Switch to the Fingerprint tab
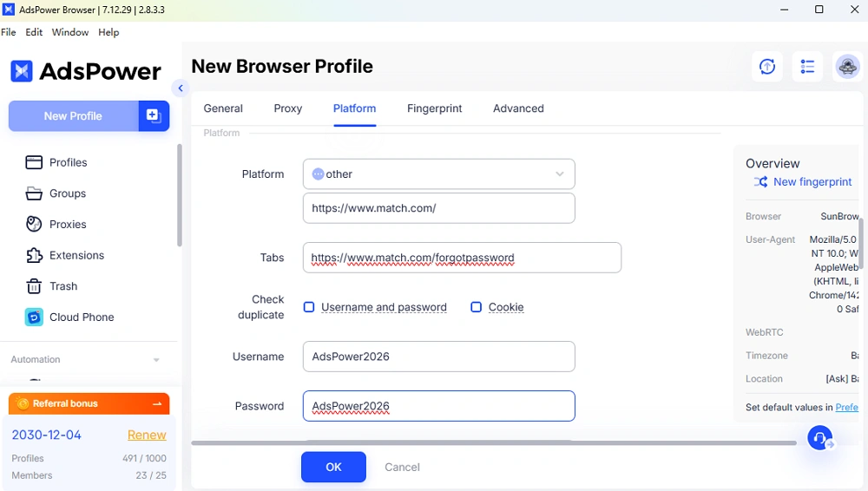The image size is (868, 491). click(435, 108)
